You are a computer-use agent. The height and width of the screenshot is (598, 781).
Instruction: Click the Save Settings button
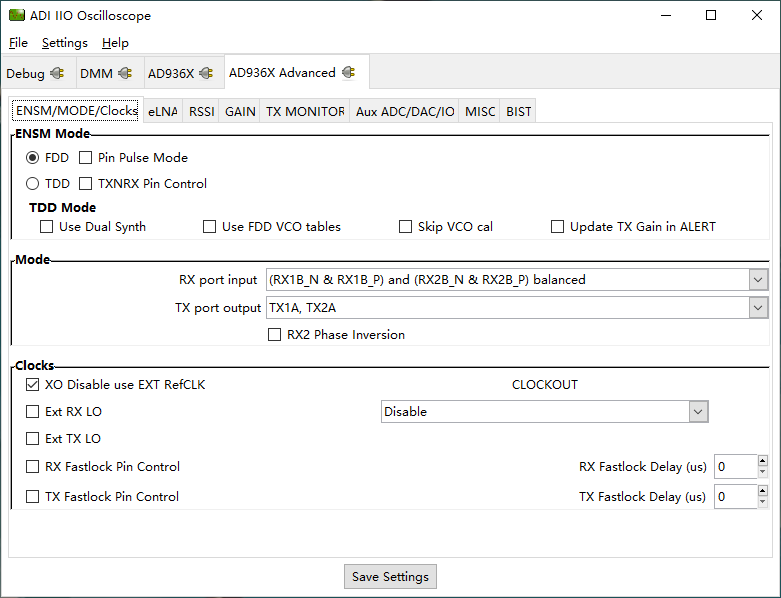390,577
